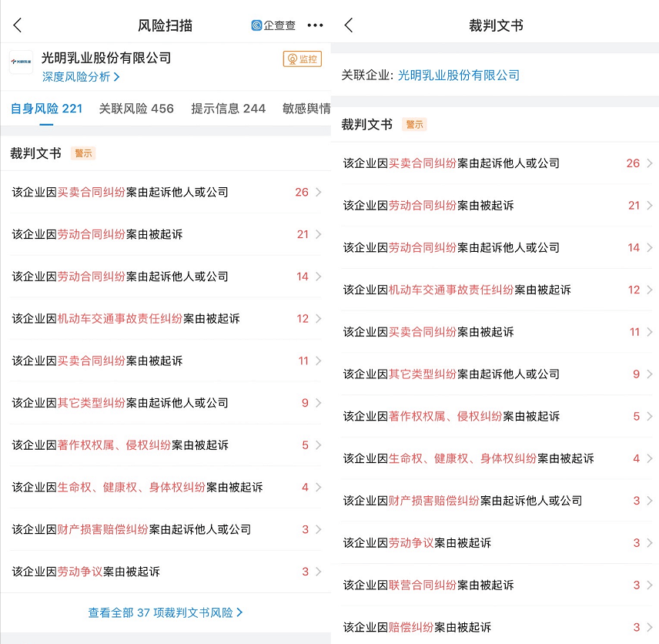Tap the back arrow on the 风险扫描 screen

17,25
